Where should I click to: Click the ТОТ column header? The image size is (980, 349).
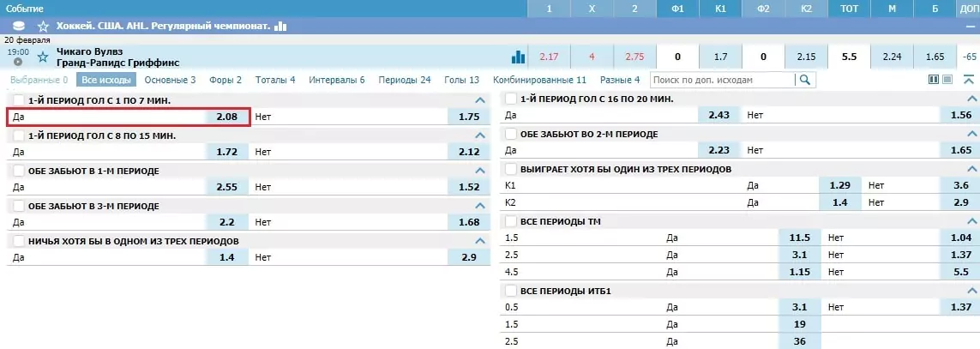(849, 9)
